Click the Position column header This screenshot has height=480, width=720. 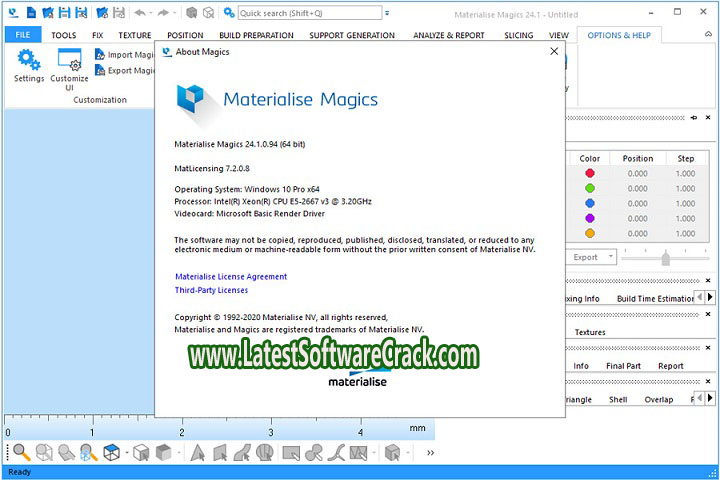click(638, 158)
